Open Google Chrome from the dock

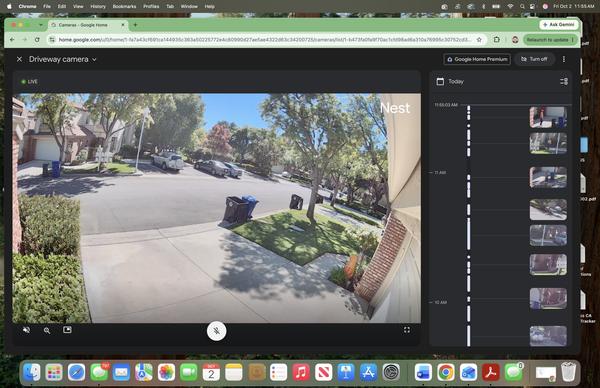coord(446,372)
